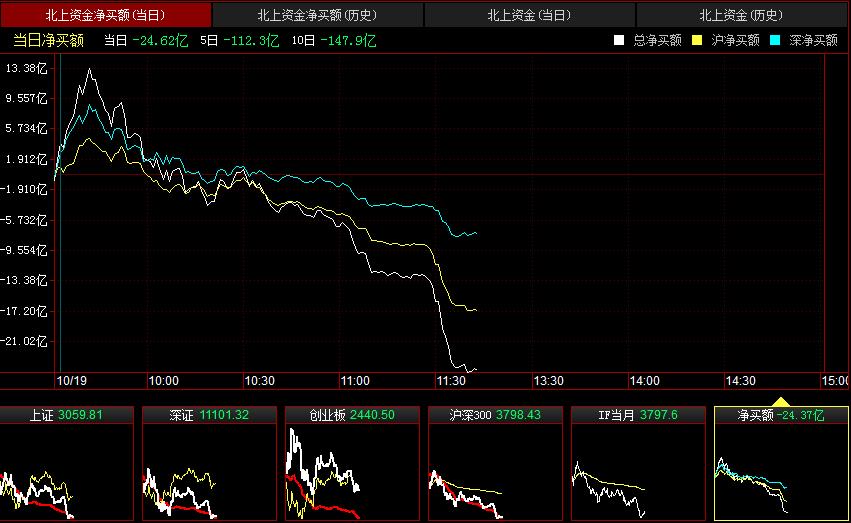Toggle the white 总净买额 legend swatch

click(619, 41)
